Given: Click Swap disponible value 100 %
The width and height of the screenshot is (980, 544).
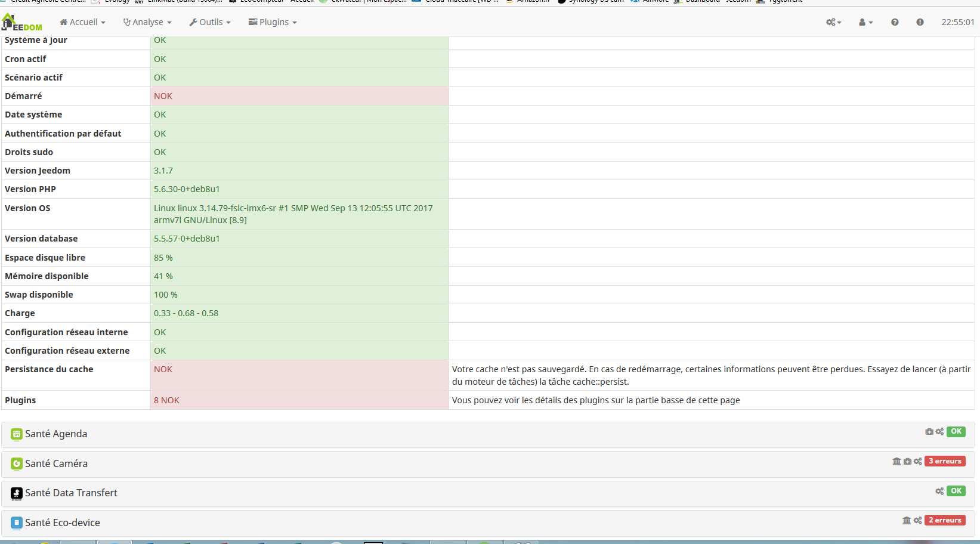Looking at the screenshot, I should (166, 295).
